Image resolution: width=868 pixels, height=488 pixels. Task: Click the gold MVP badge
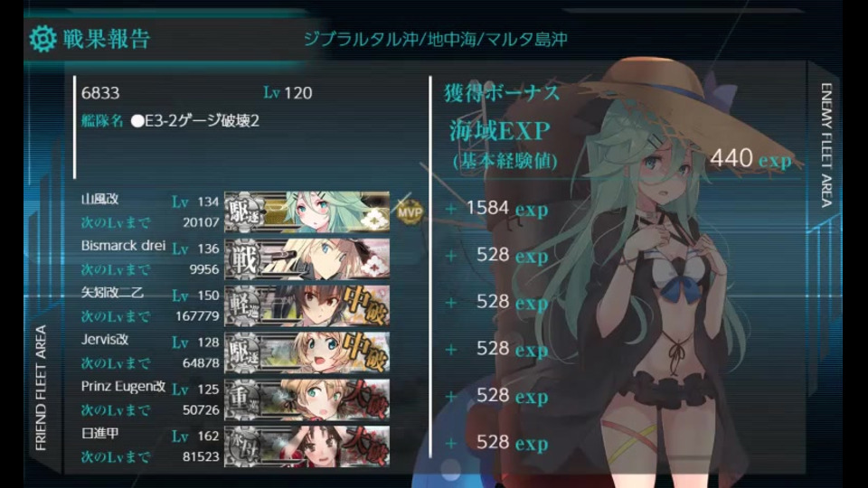tap(410, 212)
